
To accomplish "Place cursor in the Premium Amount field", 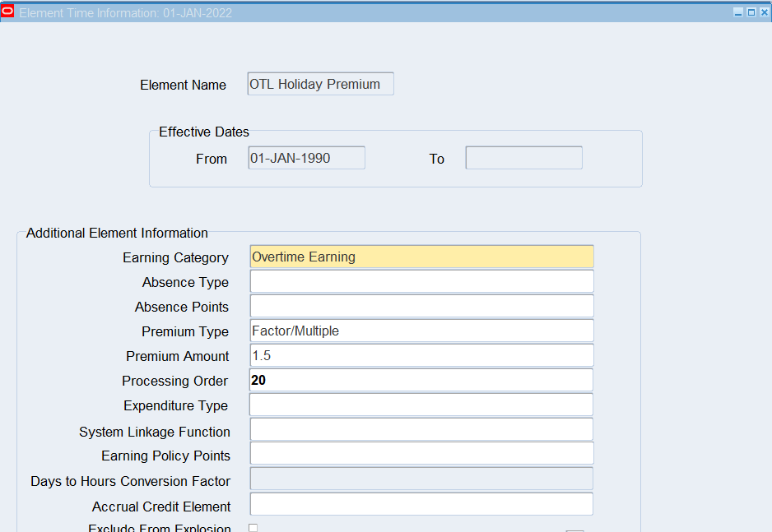I will click(421, 356).
